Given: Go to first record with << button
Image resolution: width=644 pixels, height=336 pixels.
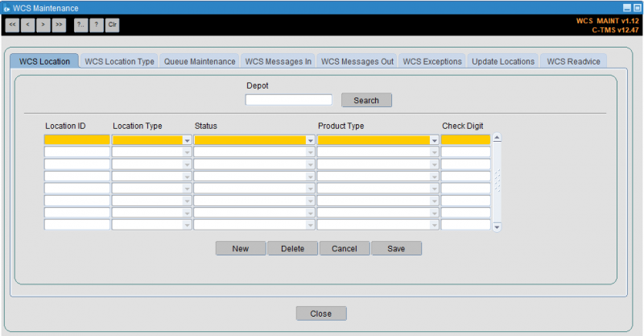Looking at the screenshot, I should coord(12,25).
